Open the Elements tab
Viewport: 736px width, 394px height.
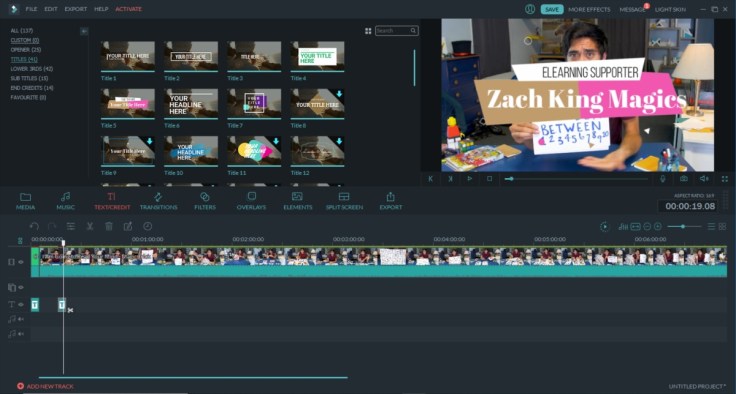click(298, 201)
